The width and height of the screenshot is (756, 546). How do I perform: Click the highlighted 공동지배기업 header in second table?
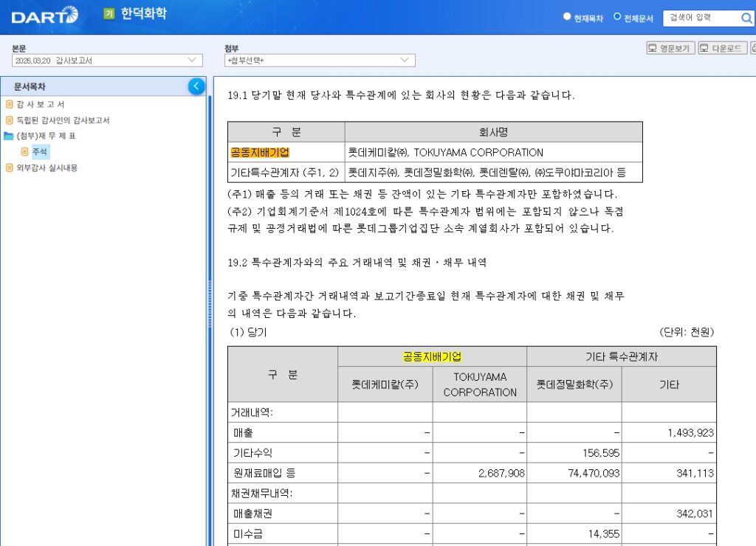click(432, 356)
